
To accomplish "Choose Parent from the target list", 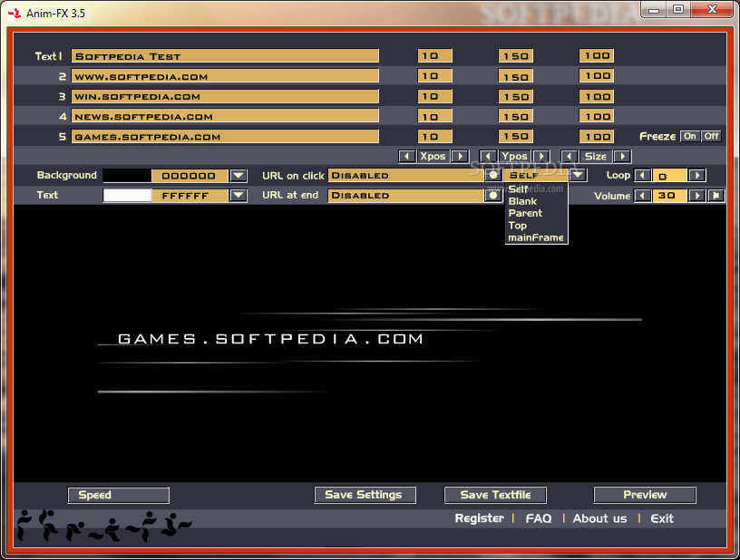I will [525, 213].
